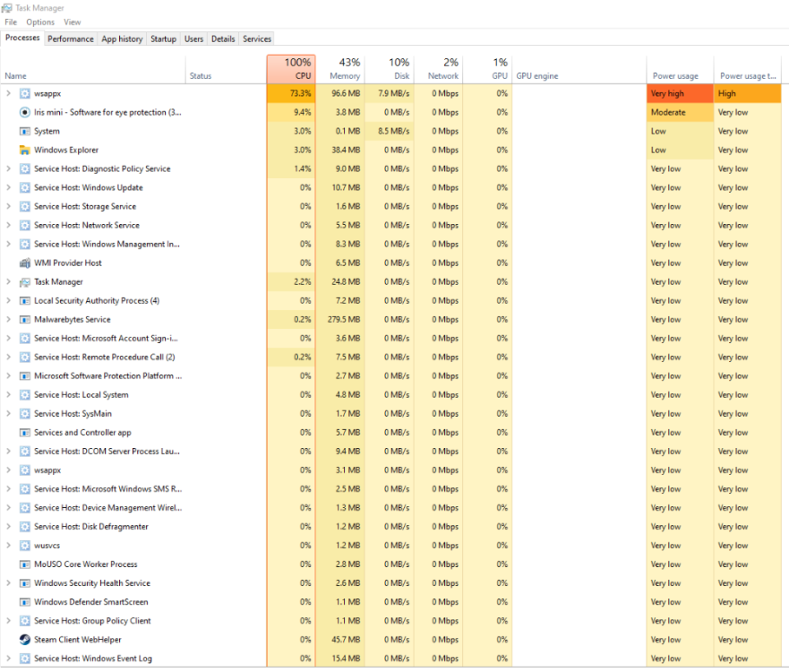Viewport: 789px width, 672px height.
Task: Switch to the App history tab
Action: pyautogui.click(x=123, y=39)
